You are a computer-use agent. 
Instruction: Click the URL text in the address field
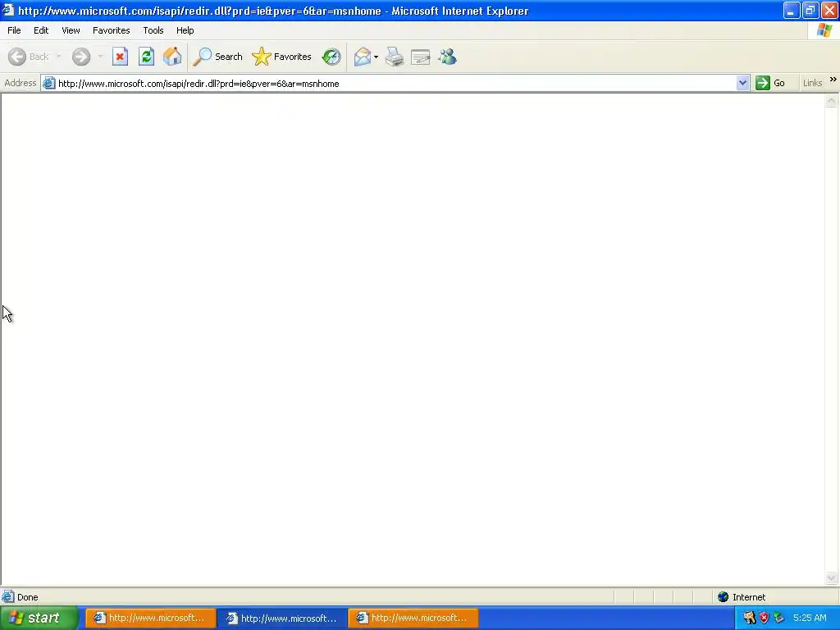pyautogui.click(x=199, y=84)
